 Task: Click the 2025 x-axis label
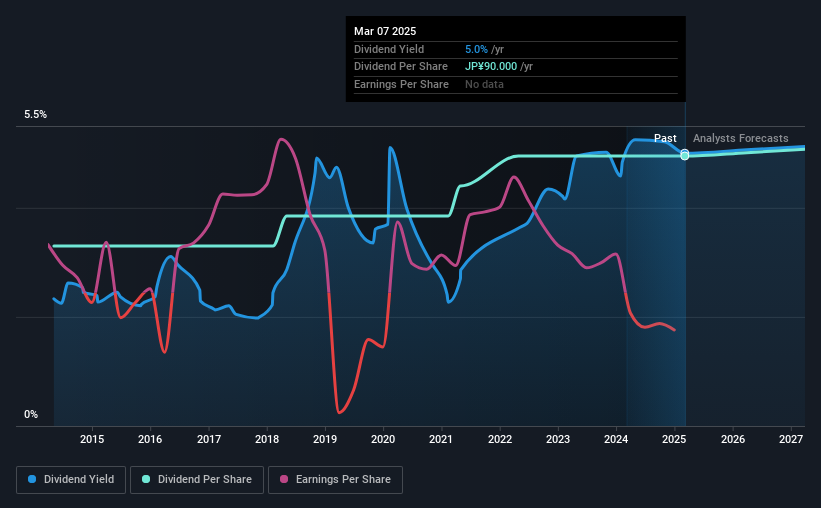coord(674,439)
